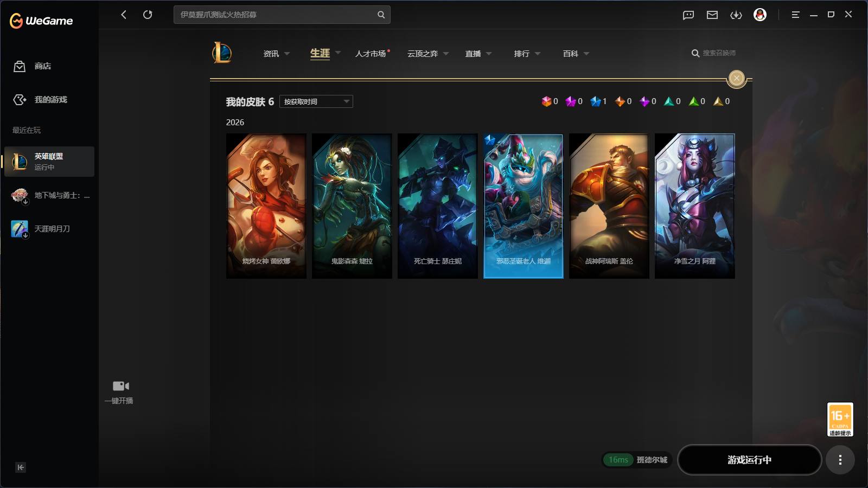Open 我的游戏 in the sidebar
Image resolution: width=868 pixels, height=488 pixels.
pos(51,100)
